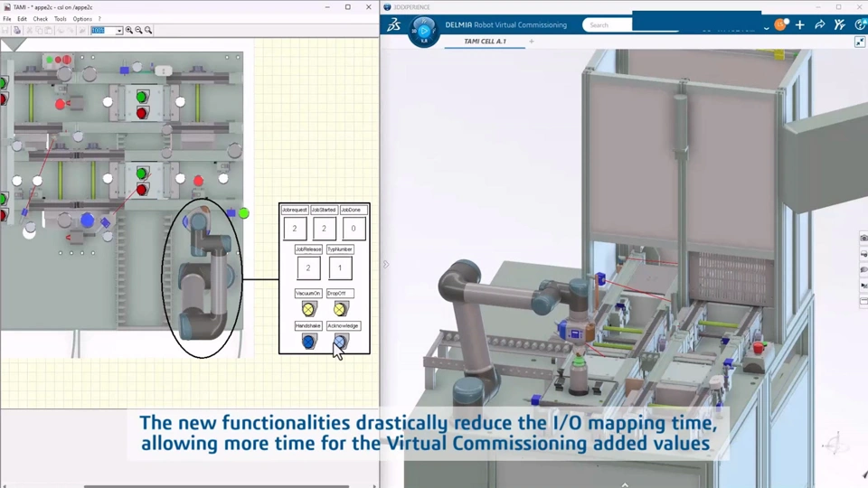Expand the bottom action bar chevron
Screen dimensions: 868x488
coord(625,484)
